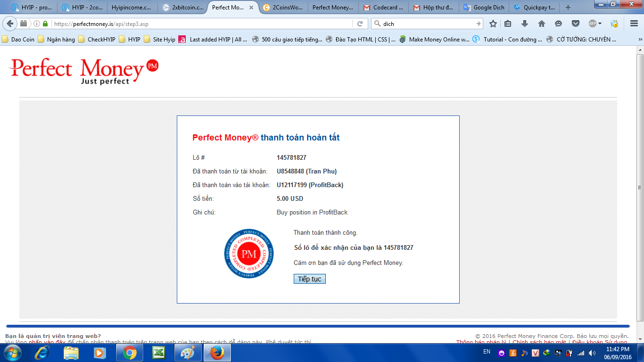Screen dimensions: 644x362
Task: Switch to the Hyipincome.c... tab
Action: [132, 8]
